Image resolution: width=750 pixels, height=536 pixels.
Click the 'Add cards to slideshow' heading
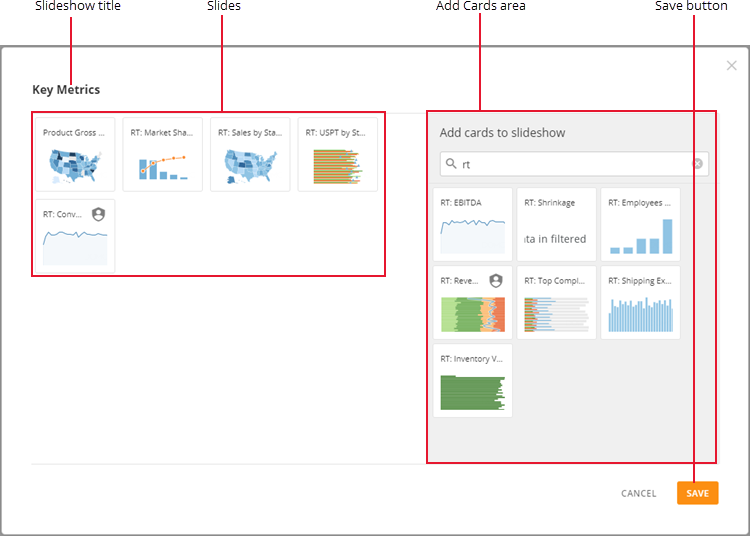(x=502, y=133)
